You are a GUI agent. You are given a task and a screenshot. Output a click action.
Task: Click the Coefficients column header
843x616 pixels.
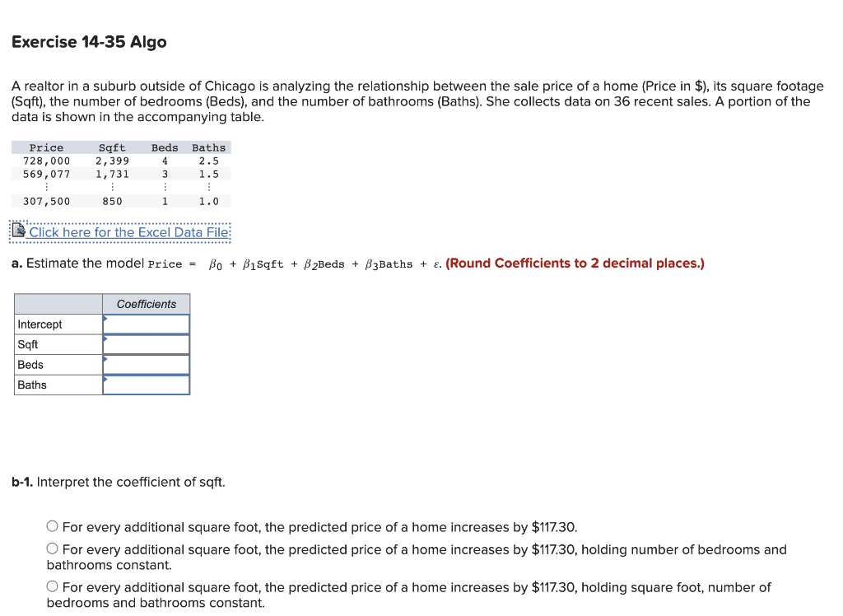click(x=146, y=304)
